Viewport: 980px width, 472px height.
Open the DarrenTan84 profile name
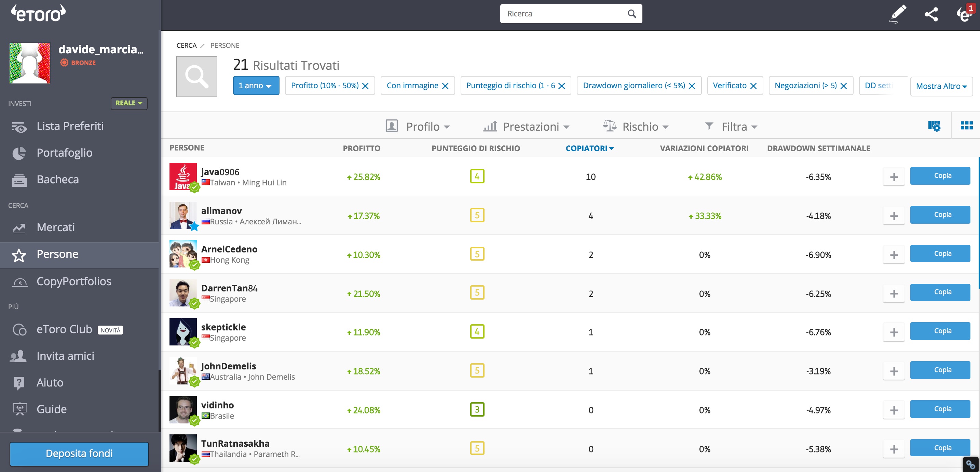(229, 288)
